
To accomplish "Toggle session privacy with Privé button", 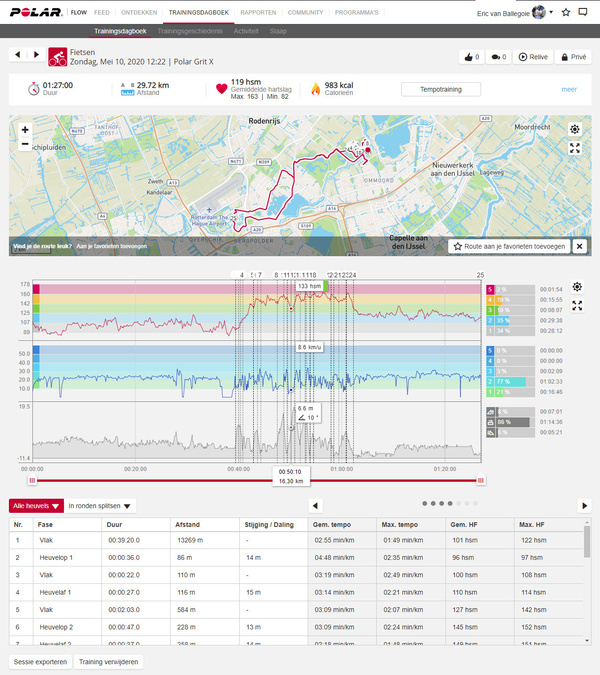I will [573, 57].
